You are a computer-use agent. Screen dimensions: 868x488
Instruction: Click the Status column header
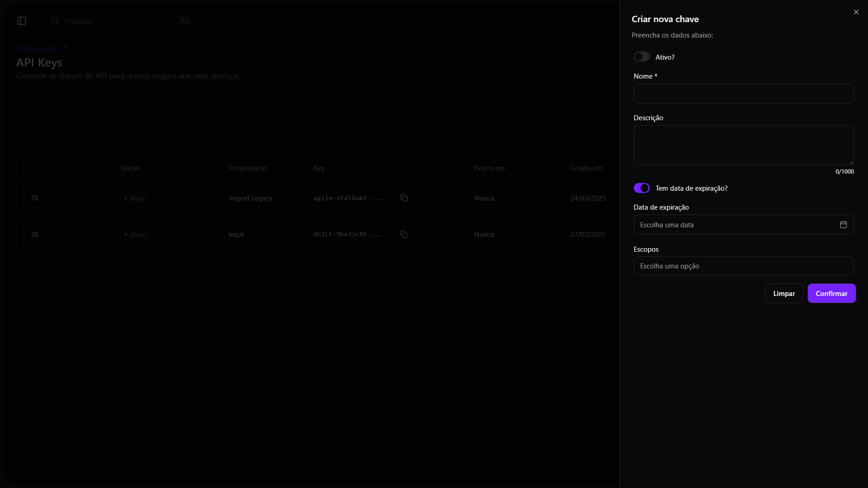pyautogui.click(x=130, y=168)
